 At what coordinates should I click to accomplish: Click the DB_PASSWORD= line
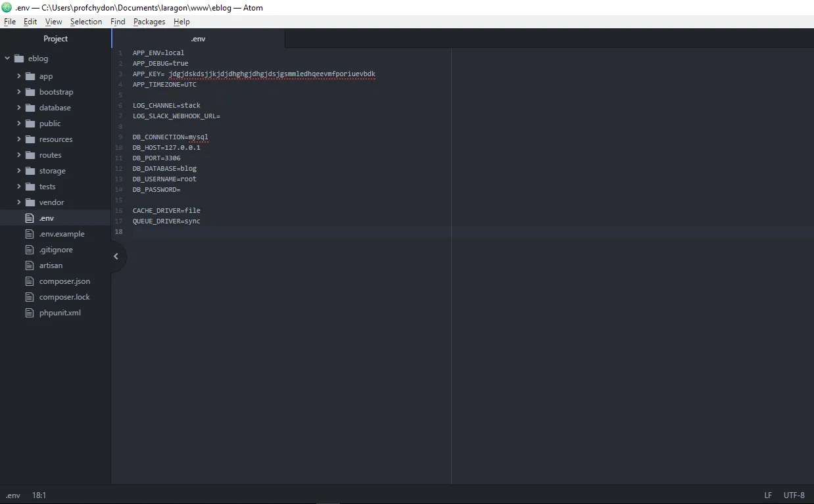coord(156,189)
